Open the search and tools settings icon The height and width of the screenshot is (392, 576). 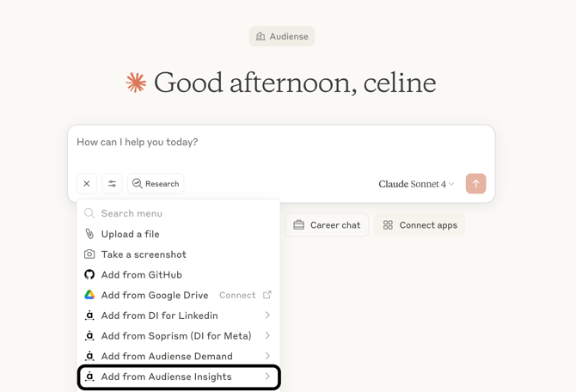coord(112,183)
